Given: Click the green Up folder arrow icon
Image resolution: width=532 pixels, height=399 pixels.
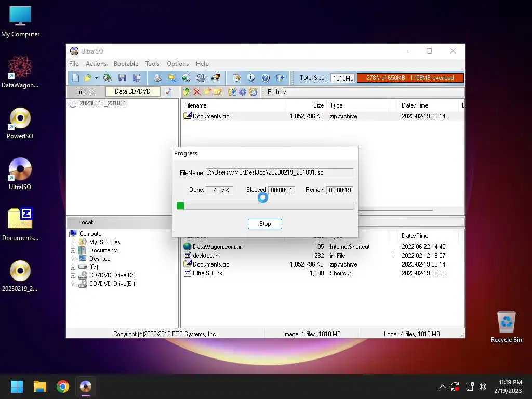Looking at the screenshot, I should [x=187, y=91].
